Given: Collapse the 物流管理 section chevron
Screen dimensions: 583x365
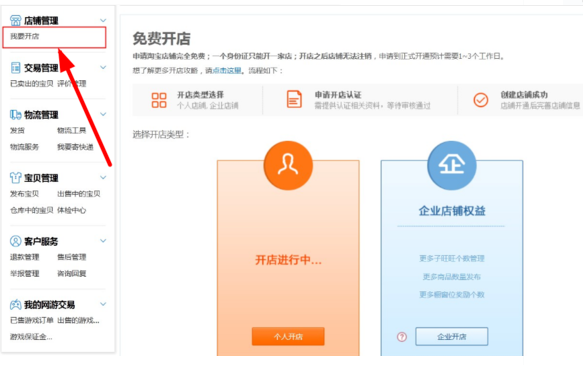Looking at the screenshot, I should 103,114.
